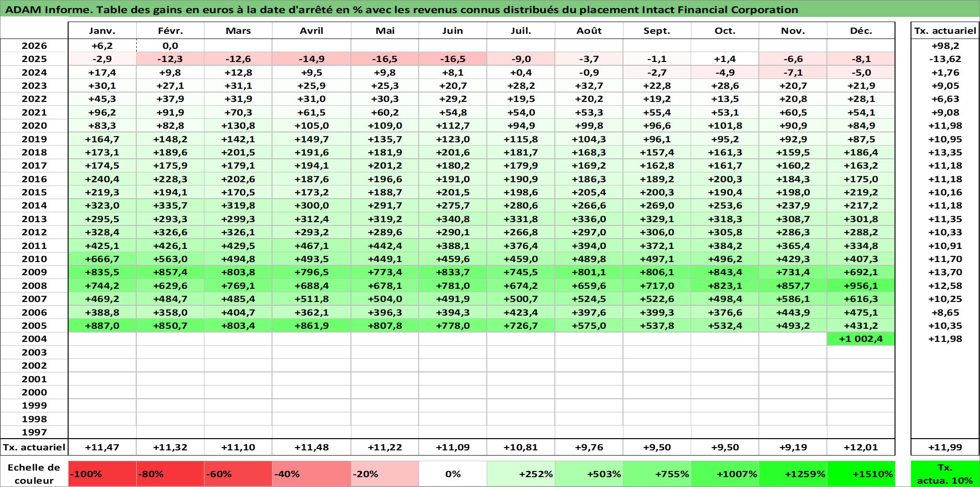Click the Févr. column header
This screenshot has height=487, width=980.
[171, 31]
